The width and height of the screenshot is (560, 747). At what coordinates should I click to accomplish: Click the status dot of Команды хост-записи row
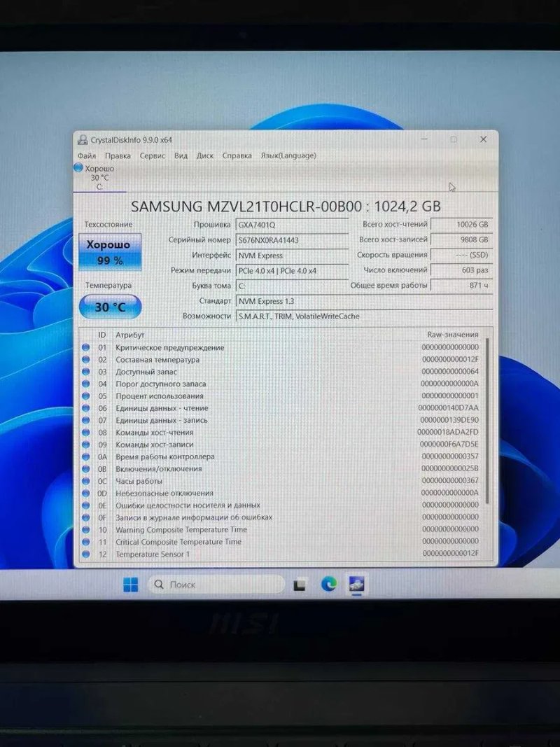tap(85, 445)
